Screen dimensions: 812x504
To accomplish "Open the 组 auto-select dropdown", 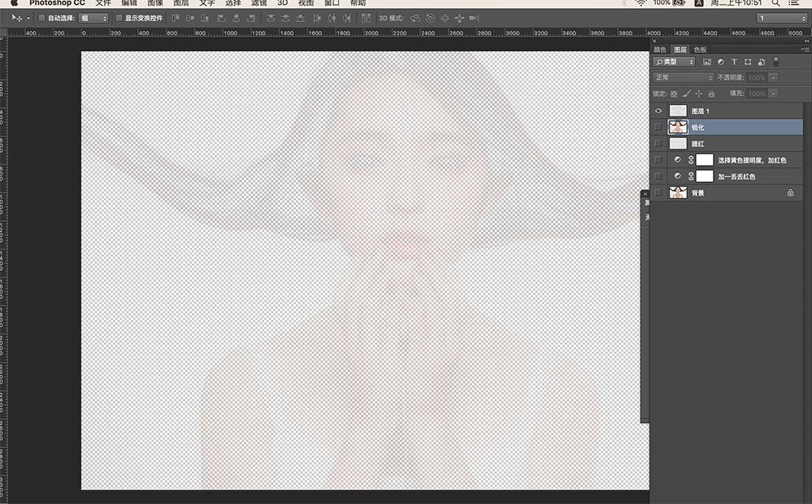I will pyautogui.click(x=93, y=18).
